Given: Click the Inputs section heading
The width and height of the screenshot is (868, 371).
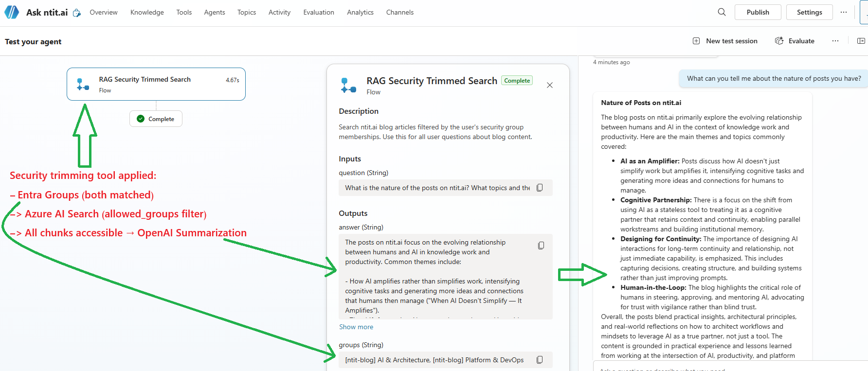Looking at the screenshot, I should [x=350, y=159].
